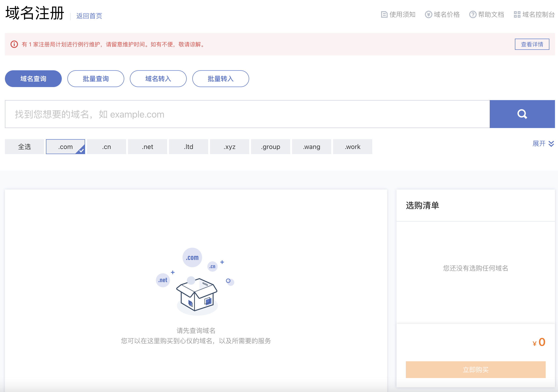Uncheck the .com domain suffix

click(x=65, y=147)
